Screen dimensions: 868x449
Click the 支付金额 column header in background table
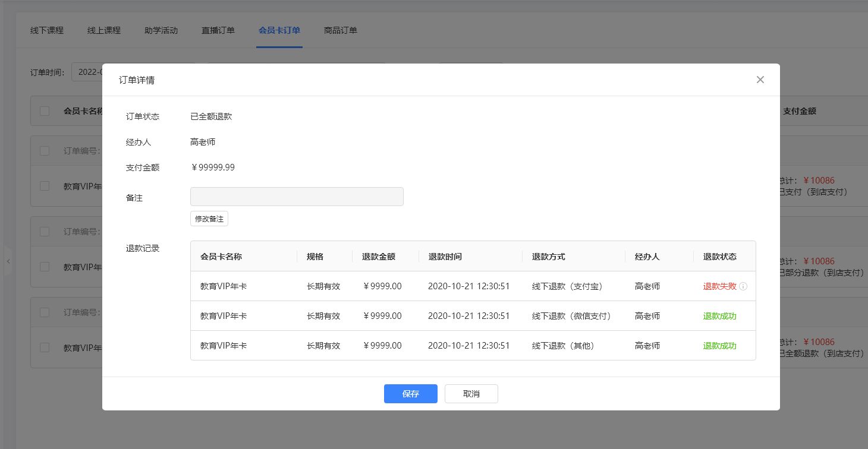pos(800,110)
